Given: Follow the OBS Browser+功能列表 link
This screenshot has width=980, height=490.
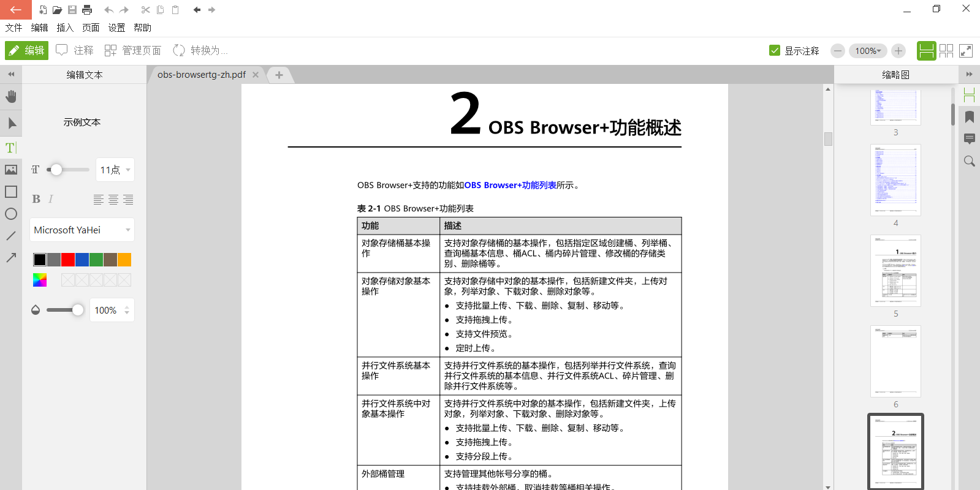Looking at the screenshot, I should [510, 185].
